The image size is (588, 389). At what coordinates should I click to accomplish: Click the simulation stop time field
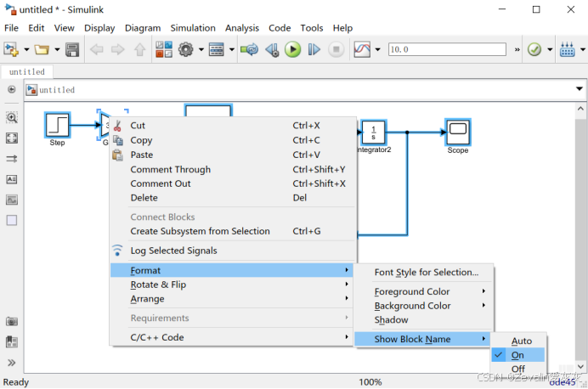(x=447, y=49)
